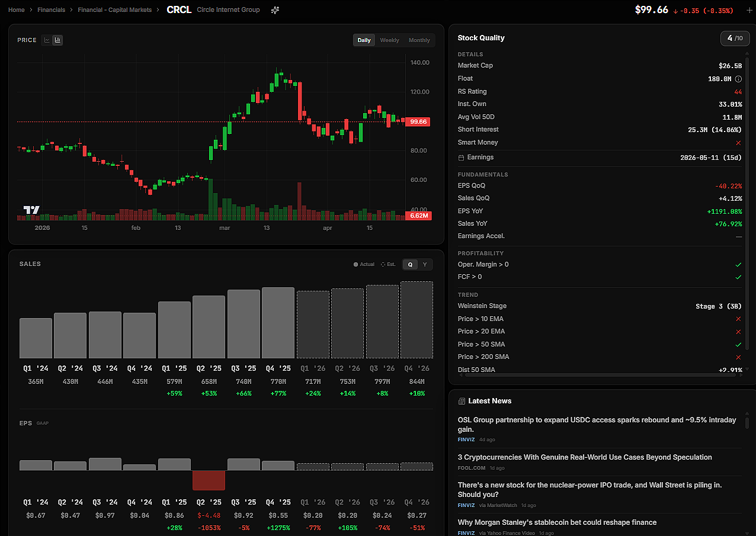
Task: Click the Market Cap $26.5B value
Action: coord(730,66)
